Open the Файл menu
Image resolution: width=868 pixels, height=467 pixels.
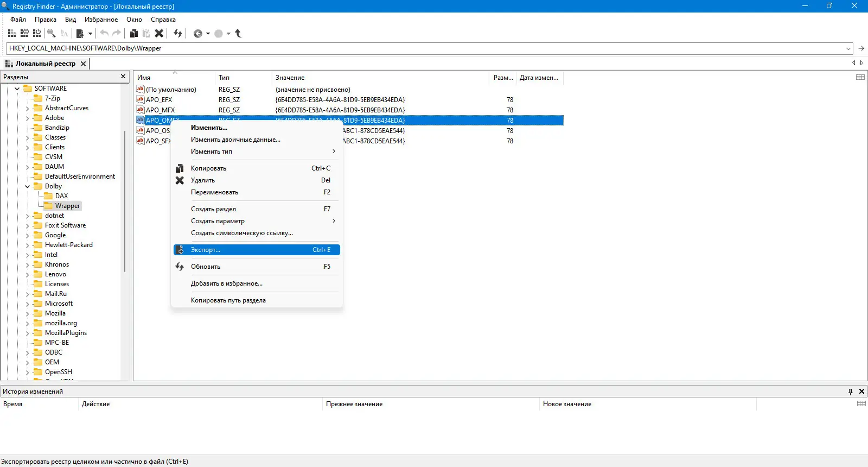coord(18,20)
